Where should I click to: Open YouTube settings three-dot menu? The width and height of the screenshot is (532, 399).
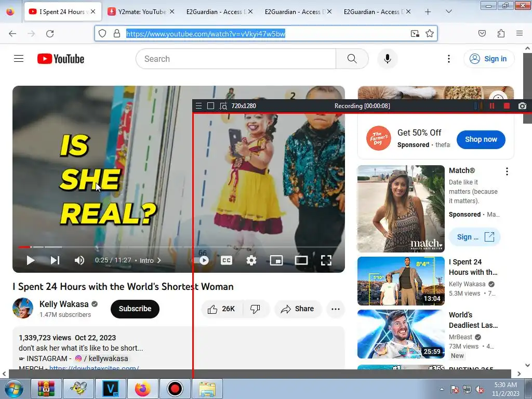coord(448,59)
